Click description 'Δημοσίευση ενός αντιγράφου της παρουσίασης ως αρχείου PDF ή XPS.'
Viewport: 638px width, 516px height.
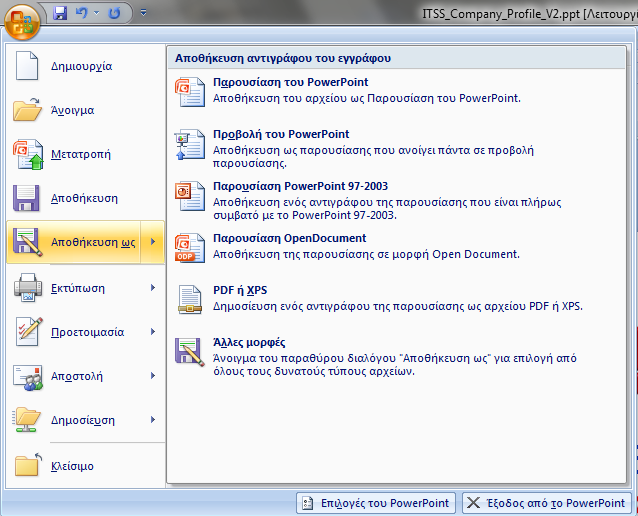coord(398,306)
